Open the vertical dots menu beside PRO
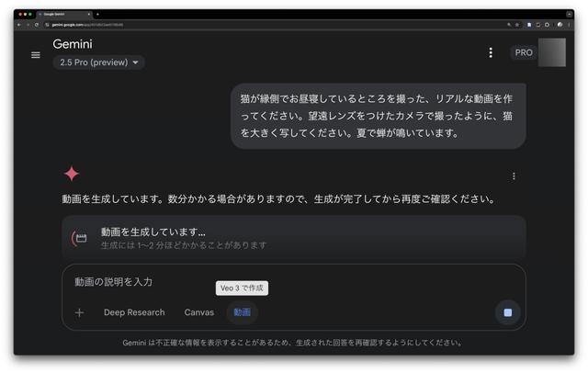This screenshot has width=588, height=373. (x=491, y=53)
